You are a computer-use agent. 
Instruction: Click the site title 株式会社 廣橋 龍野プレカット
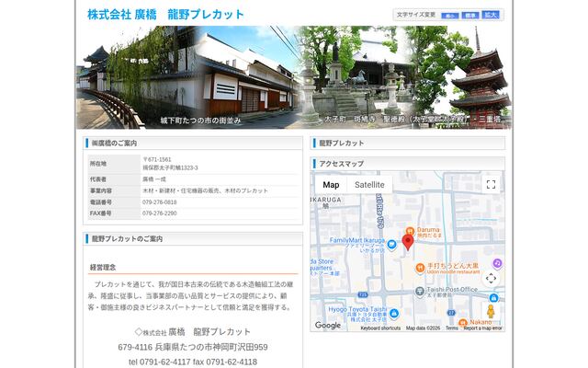[165, 15]
